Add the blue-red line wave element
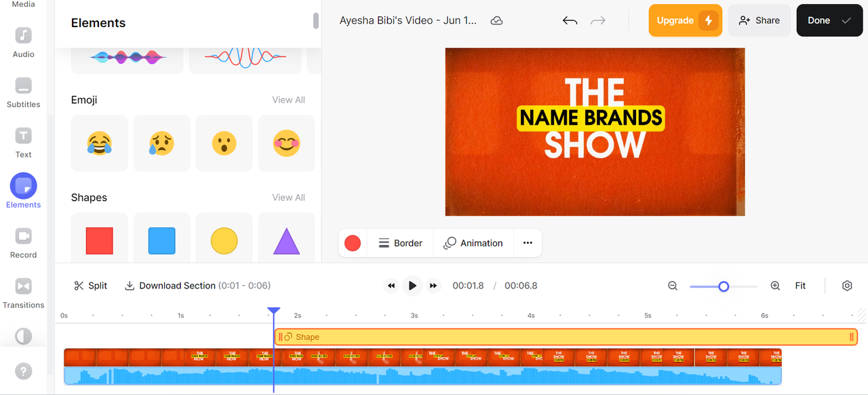This screenshot has width=868, height=395. pos(245,60)
